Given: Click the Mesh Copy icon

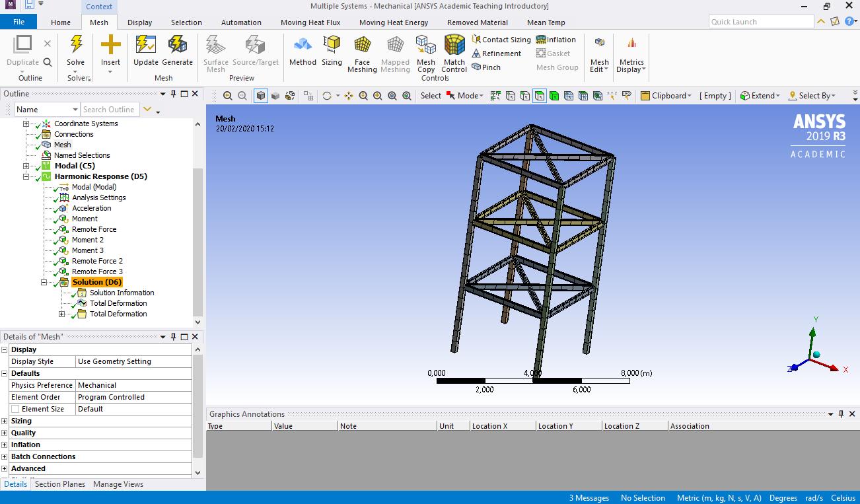Looking at the screenshot, I should pos(426,45).
